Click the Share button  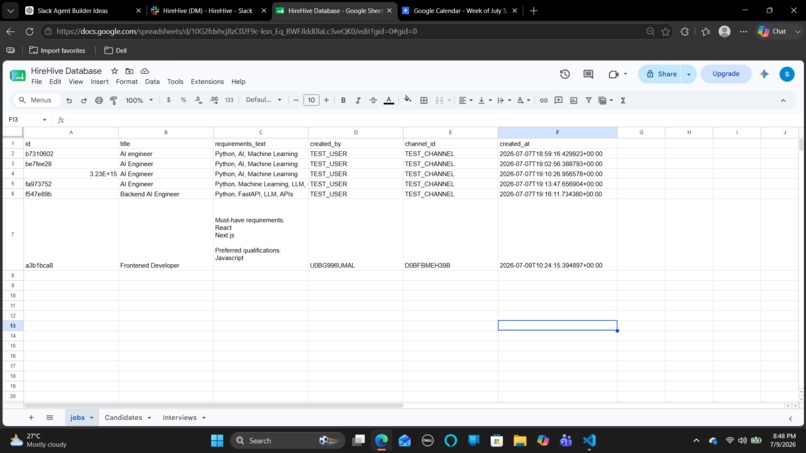click(661, 74)
